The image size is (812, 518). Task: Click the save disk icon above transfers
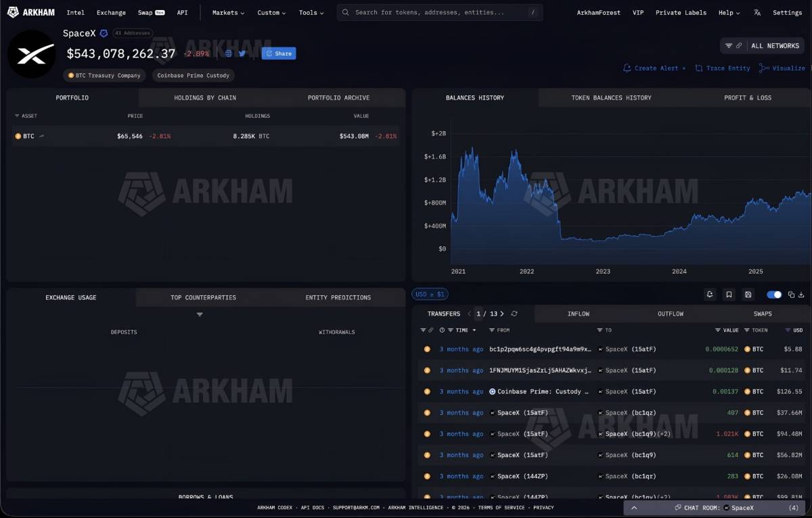tap(748, 295)
